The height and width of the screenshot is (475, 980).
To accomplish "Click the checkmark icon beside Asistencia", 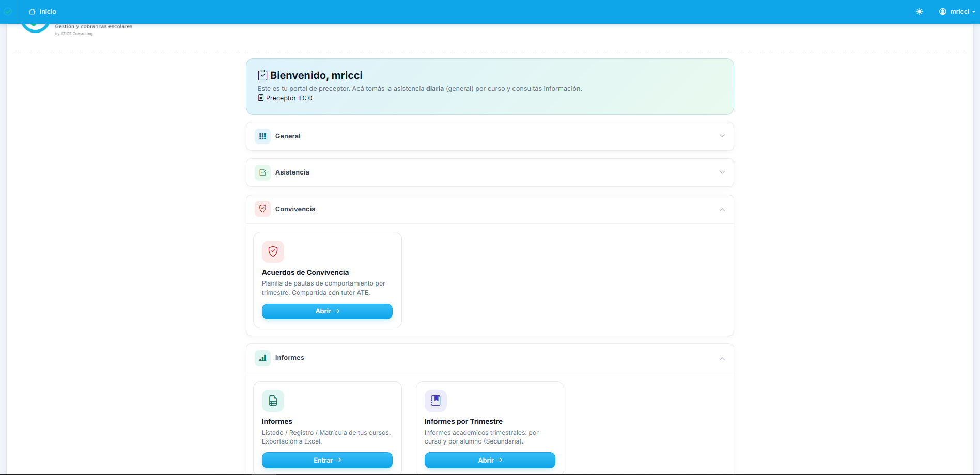I will coord(262,172).
